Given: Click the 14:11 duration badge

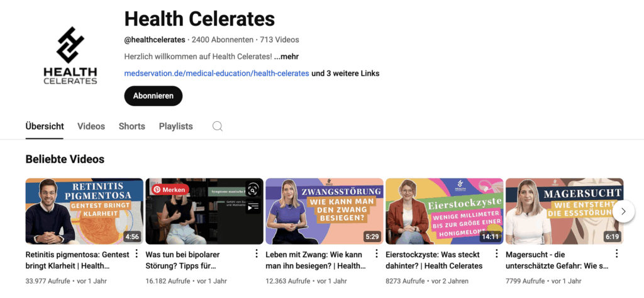Looking at the screenshot, I should coord(491,237).
